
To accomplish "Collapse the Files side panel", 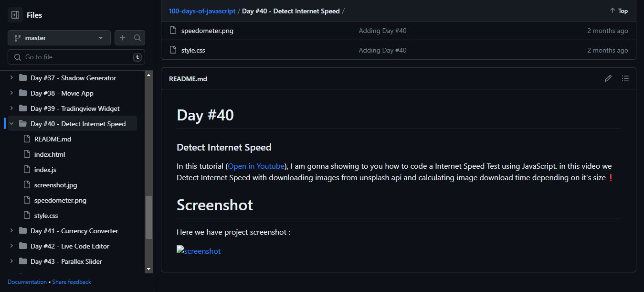I will (x=15, y=15).
